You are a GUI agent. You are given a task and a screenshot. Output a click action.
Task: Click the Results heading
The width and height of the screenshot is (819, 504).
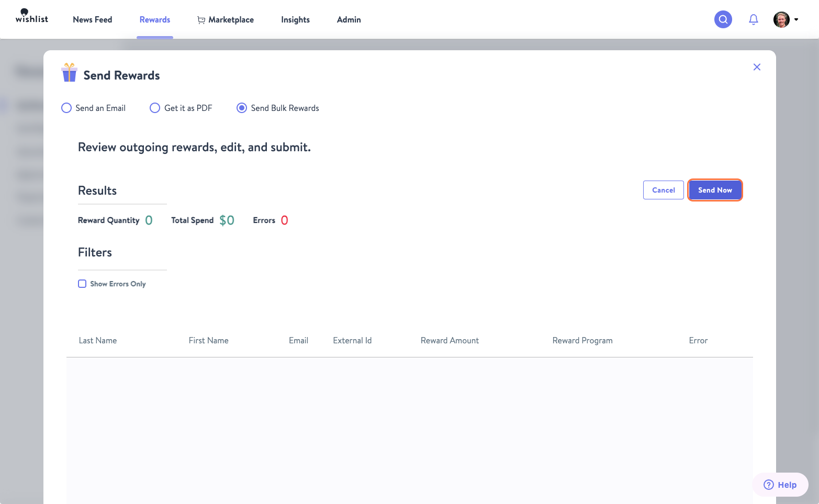point(97,191)
